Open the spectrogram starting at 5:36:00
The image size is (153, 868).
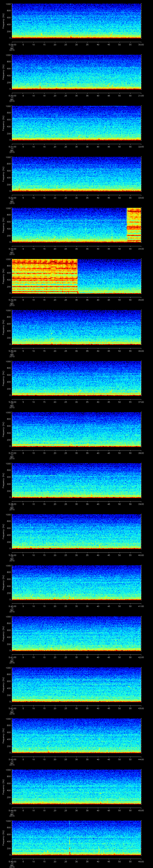[76, 378]
